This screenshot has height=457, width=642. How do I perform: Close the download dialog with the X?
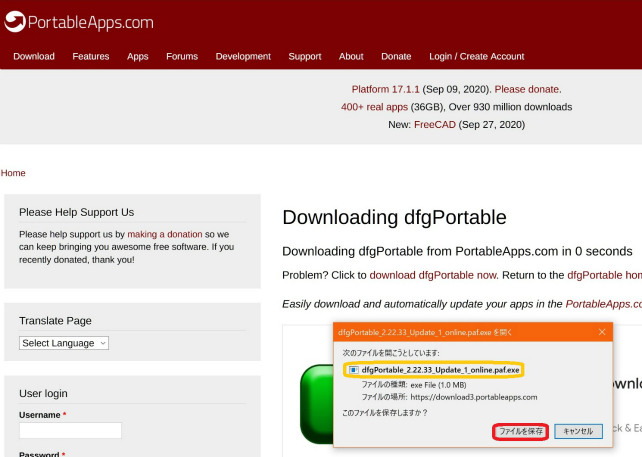[x=602, y=332]
